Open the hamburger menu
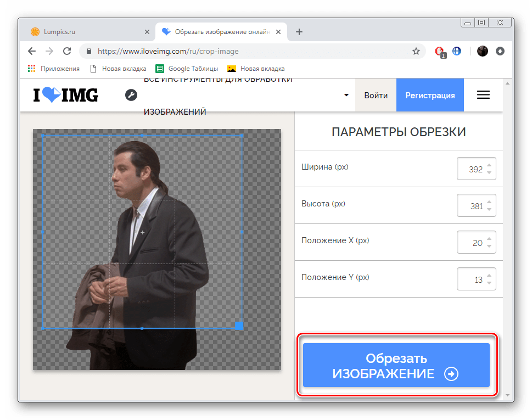The height and width of the screenshot is (420, 532). pos(483,95)
